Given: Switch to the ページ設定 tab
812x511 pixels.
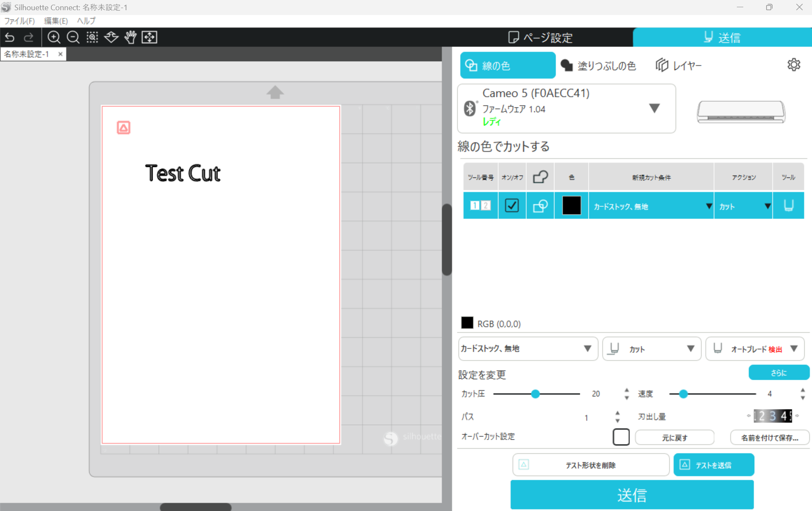Looking at the screenshot, I should (540, 37).
